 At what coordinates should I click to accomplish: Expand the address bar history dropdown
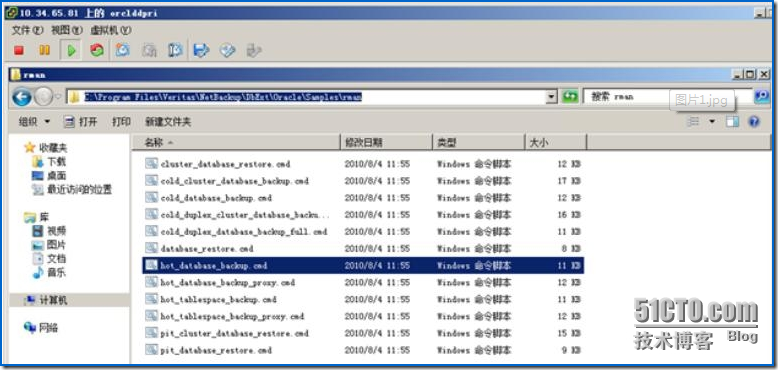(x=551, y=97)
